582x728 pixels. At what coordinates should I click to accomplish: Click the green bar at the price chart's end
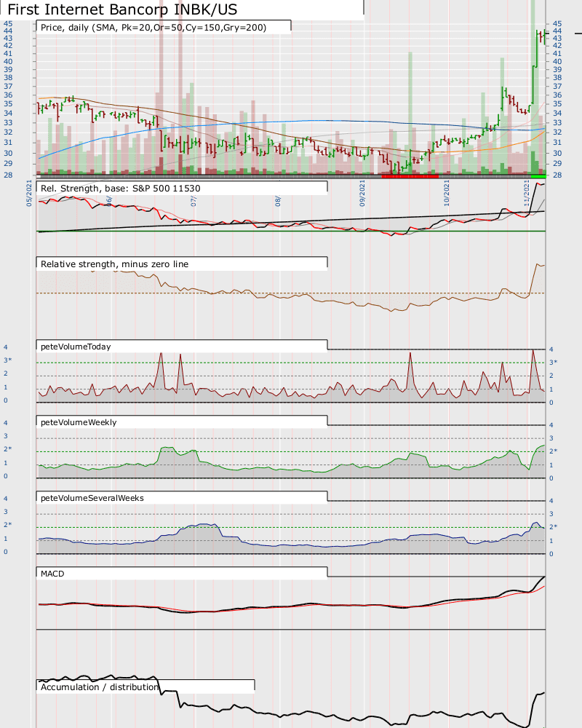(x=538, y=176)
